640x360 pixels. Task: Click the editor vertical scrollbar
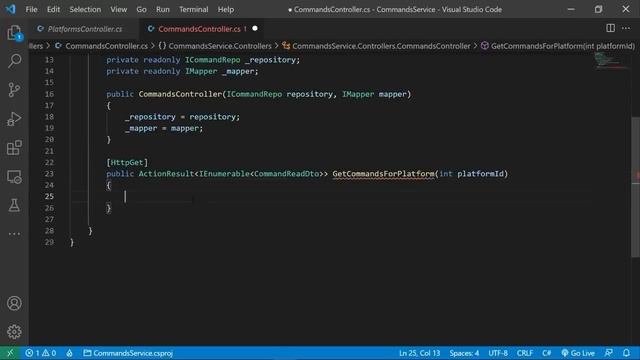(x=636, y=187)
